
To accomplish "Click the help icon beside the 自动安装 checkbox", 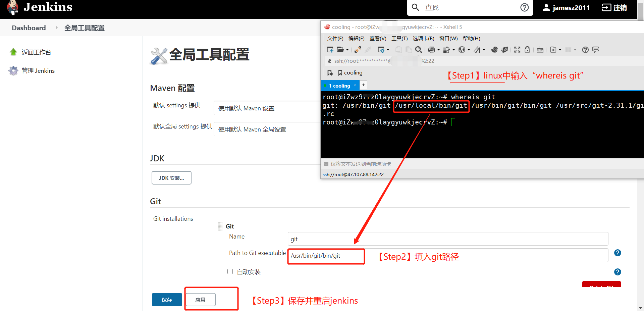I will pyautogui.click(x=618, y=272).
